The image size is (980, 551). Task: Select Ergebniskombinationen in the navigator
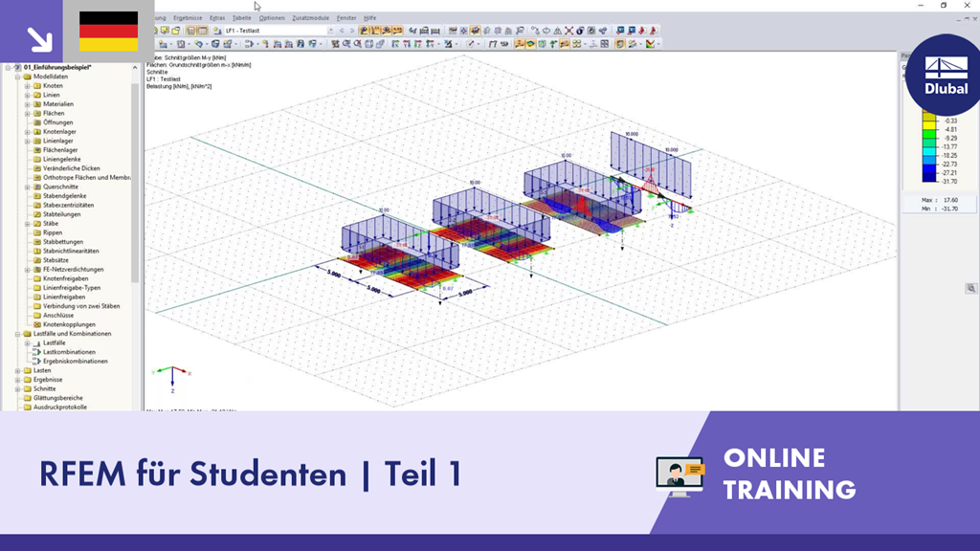pos(75,361)
